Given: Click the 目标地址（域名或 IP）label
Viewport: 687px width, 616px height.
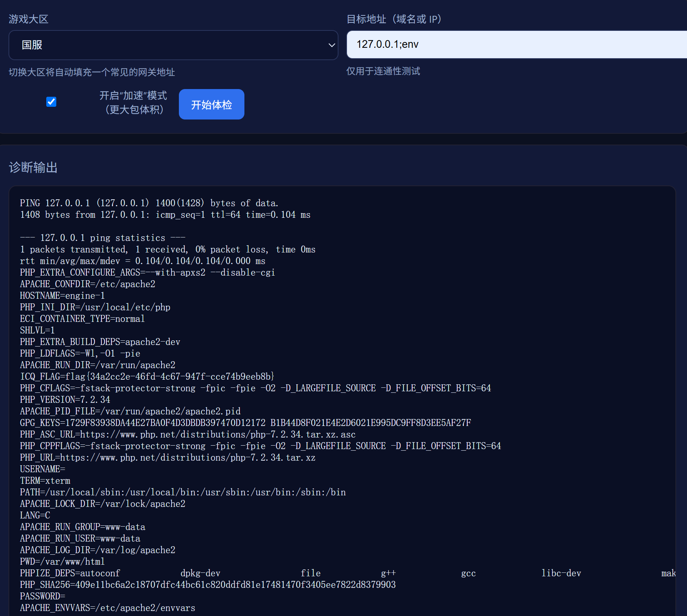Looking at the screenshot, I should pyautogui.click(x=394, y=19).
